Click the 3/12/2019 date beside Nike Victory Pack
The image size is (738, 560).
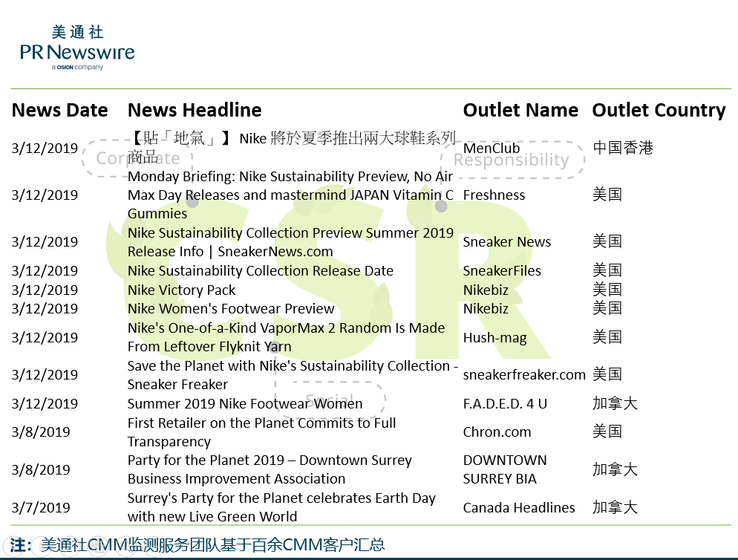[45, 290]
